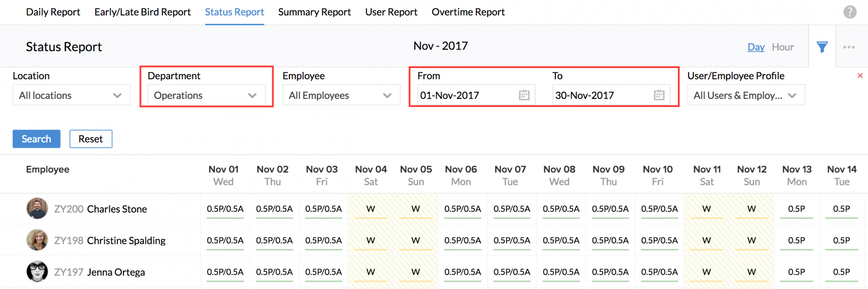Screen dimensions: 868x289
Task: Expand the Location dropdown
Action: click(x=71, y=95)
